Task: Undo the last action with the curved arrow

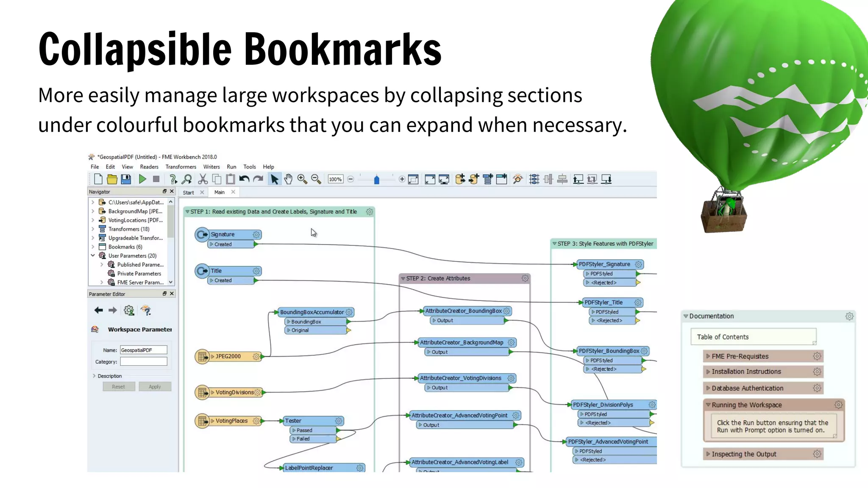Action: (x=244, y=179)
